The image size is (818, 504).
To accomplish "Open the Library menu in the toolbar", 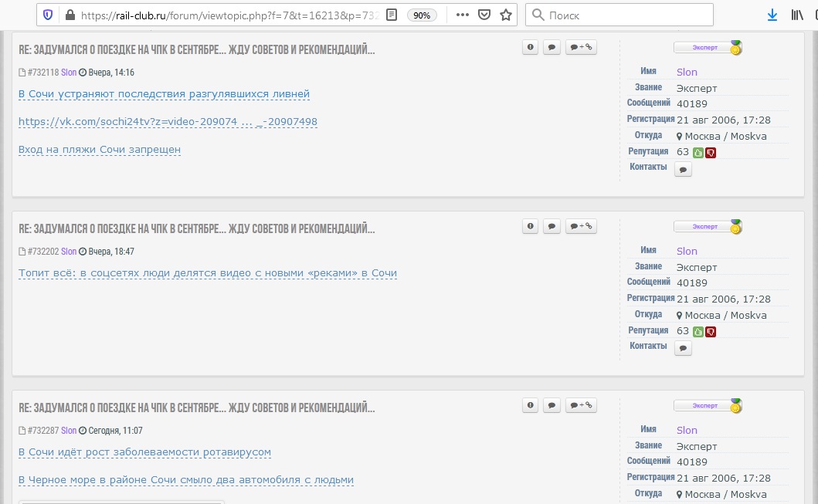I will [797, 15].
